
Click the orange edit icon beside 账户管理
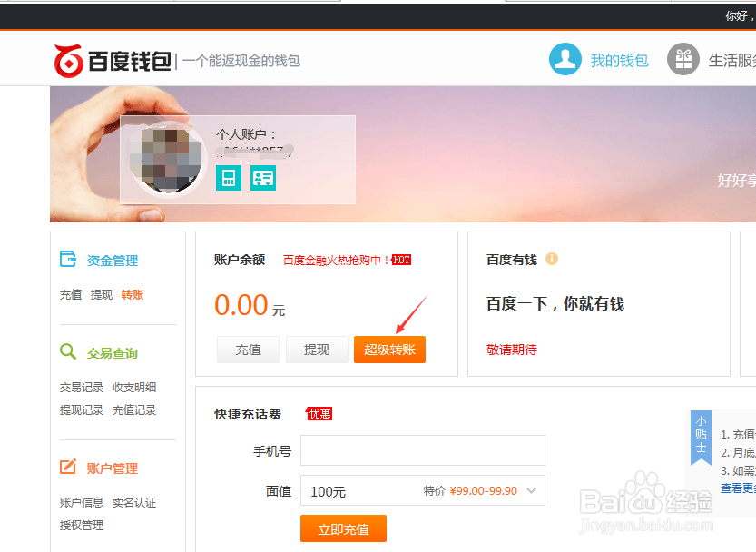(68, 467)
